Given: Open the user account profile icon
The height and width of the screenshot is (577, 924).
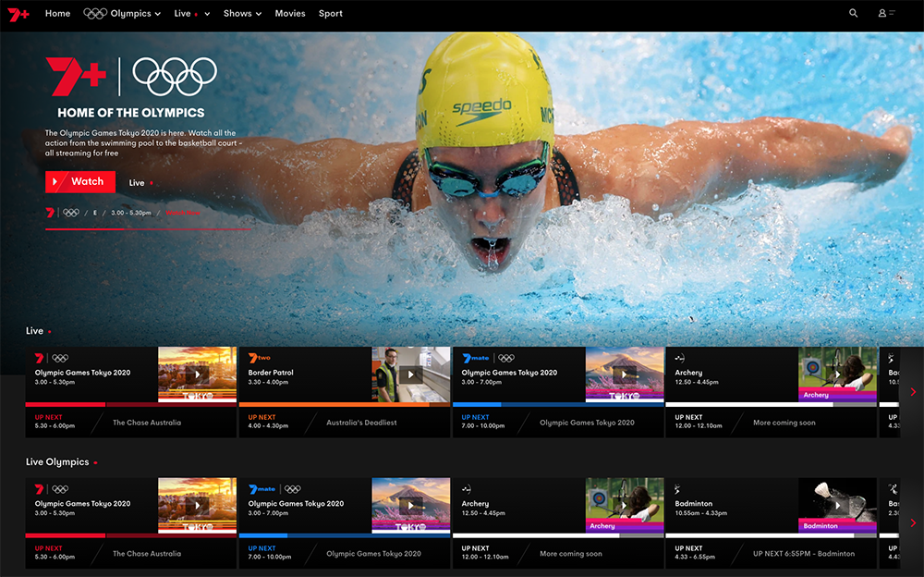Looking at the screenshot, I should click(x=885, y=14).
